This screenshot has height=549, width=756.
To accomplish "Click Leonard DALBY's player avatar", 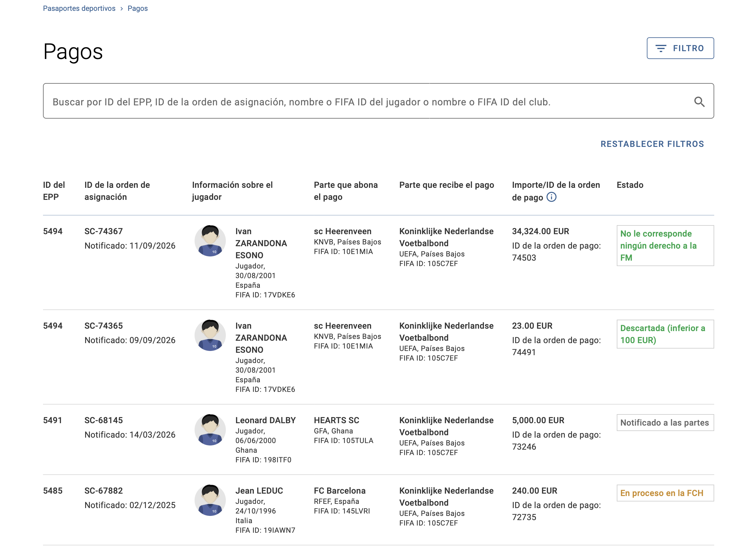I will (x=210, y=430).
